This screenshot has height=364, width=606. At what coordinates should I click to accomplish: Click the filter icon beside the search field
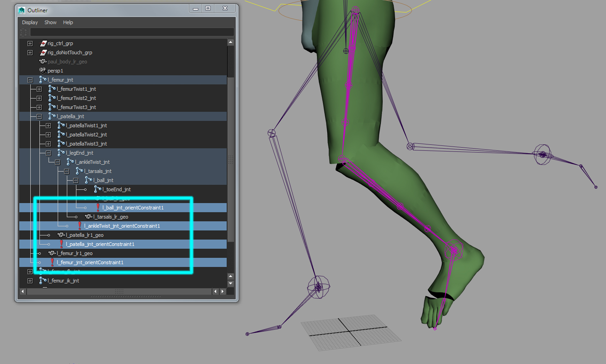(24, 32)
